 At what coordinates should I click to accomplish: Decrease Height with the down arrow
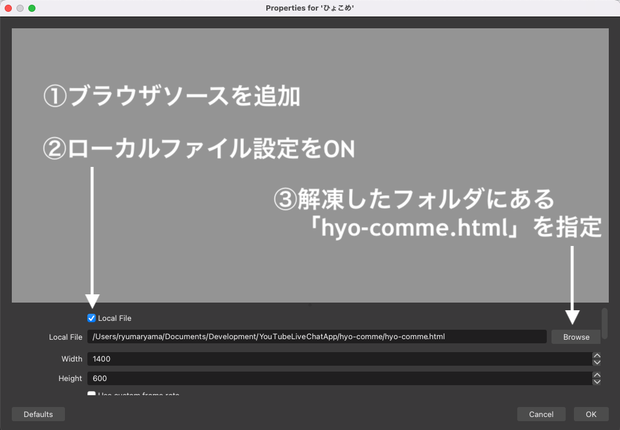pos(597,382)
